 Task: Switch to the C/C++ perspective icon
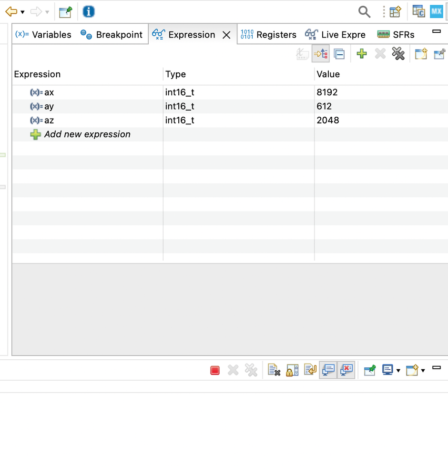pos(418,11)
